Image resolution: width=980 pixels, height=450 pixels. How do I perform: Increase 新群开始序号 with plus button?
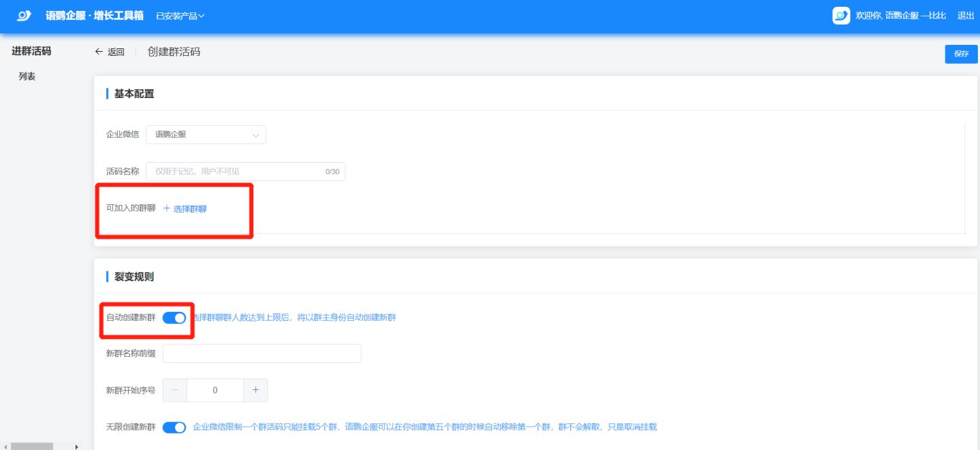point(256,390)
